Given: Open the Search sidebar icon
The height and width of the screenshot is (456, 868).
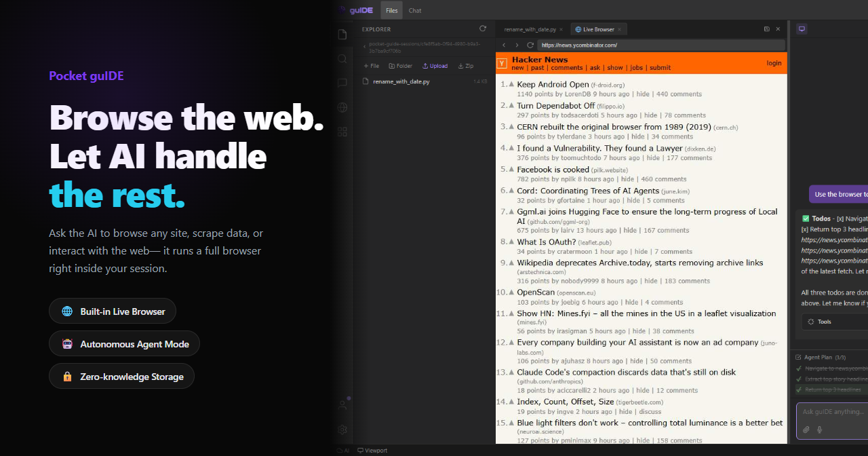Looking at the screenshot, I should 342,59.
